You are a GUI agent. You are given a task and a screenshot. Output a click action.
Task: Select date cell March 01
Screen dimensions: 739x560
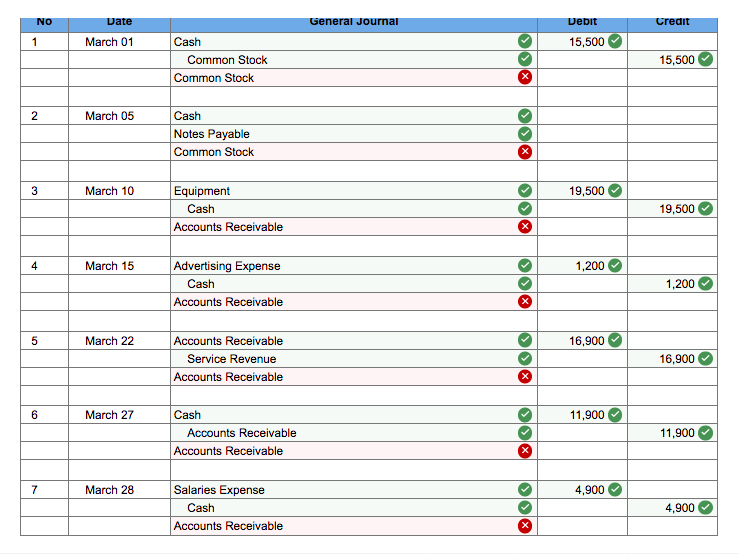coord(119,41)
